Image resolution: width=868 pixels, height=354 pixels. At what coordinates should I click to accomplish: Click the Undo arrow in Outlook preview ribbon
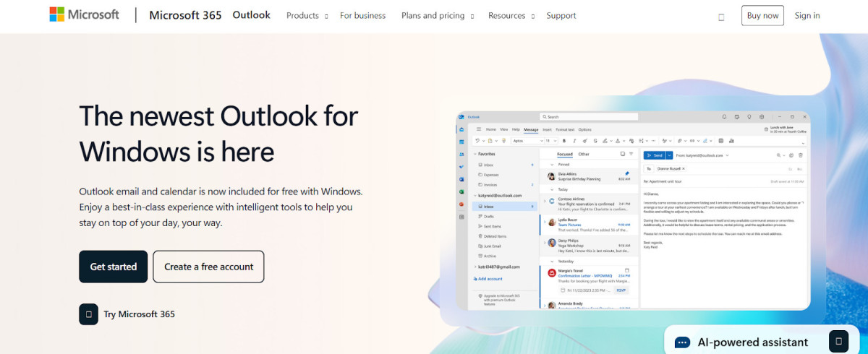(x=477, y=141)
